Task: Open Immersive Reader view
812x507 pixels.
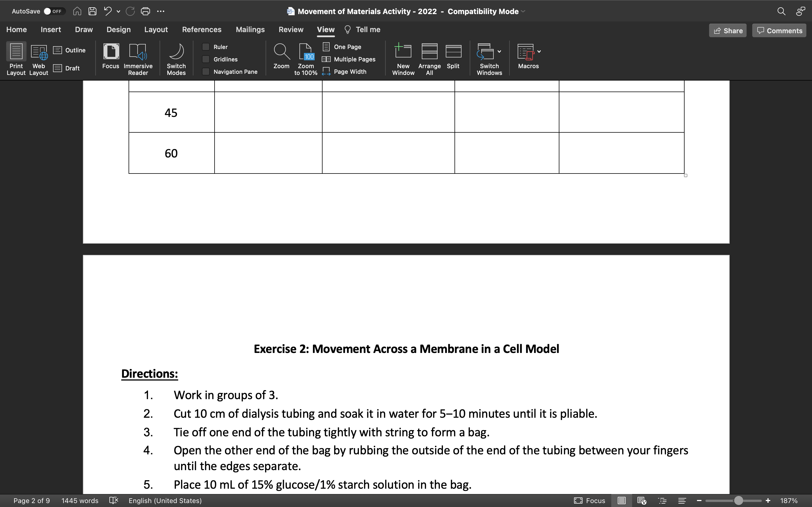Action: coord(138,58)
